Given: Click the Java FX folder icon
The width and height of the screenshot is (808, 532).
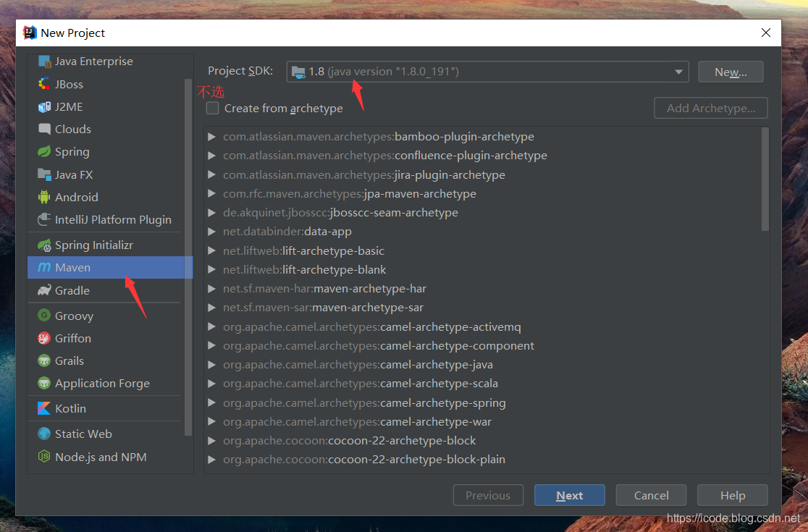Looking at the screenshot, I should coord(44,174).
